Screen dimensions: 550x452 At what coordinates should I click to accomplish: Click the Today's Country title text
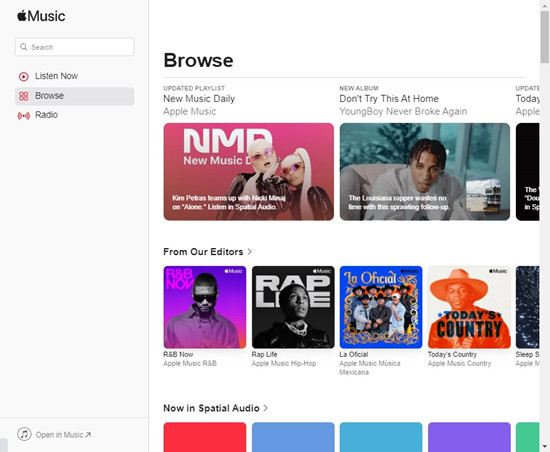click(452, 355)
